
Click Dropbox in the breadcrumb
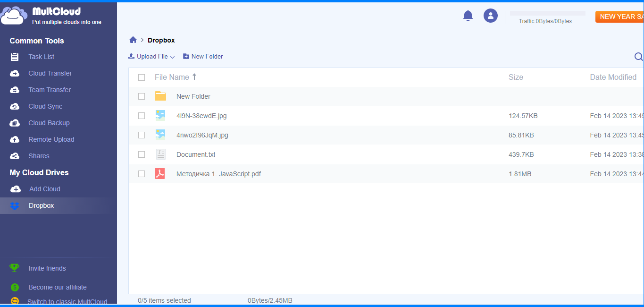tap(161, 40)
